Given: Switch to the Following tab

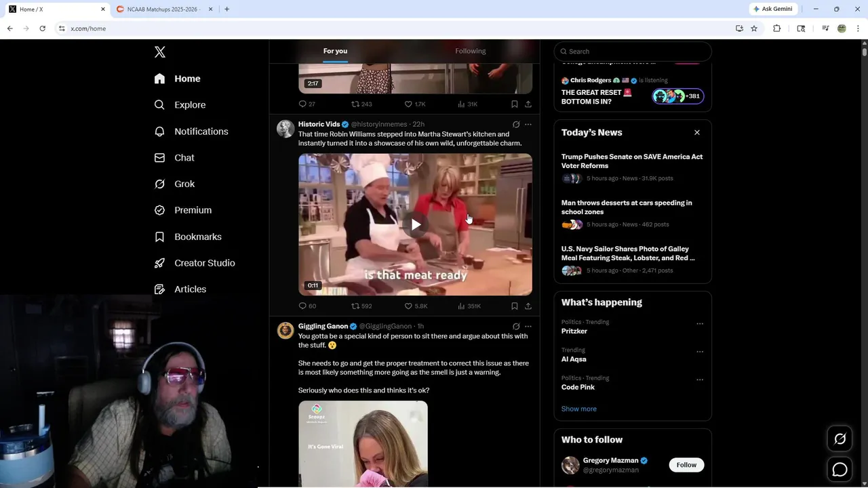Looking at the screenshot, I should (471, 51).
